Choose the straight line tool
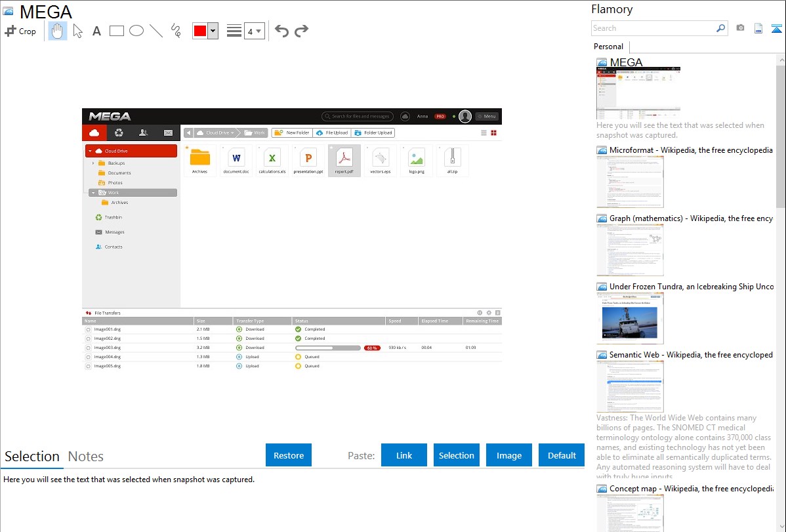Image resolution: width=786 pixels, height=532 pixels. click(x=156, y=31)
